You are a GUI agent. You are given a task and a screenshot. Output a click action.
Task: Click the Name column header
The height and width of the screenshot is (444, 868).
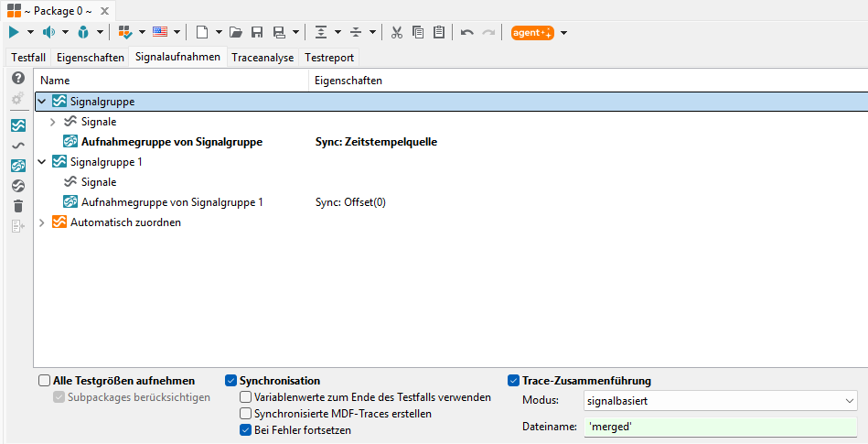tap(171, 81)
